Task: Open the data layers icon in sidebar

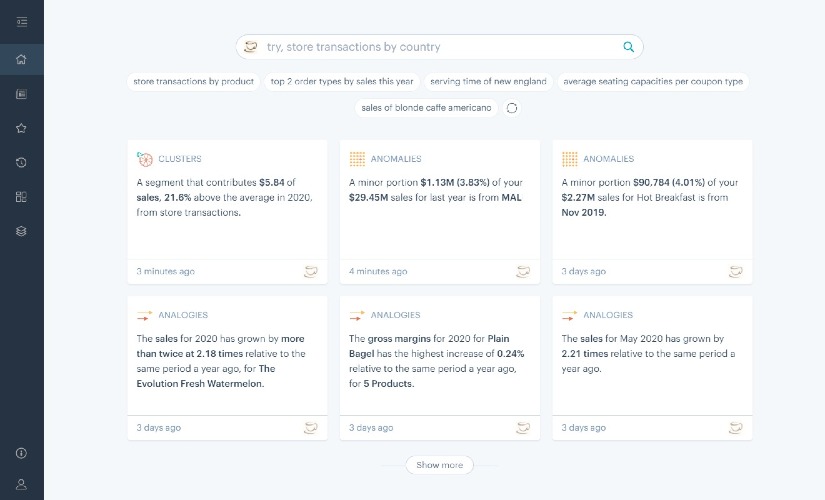Action: [21, 231]
